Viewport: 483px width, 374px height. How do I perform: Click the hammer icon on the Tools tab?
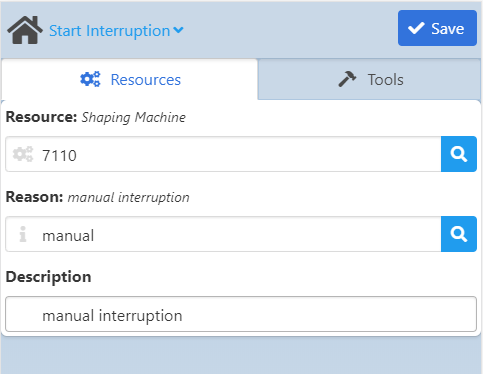coord(347,79)
